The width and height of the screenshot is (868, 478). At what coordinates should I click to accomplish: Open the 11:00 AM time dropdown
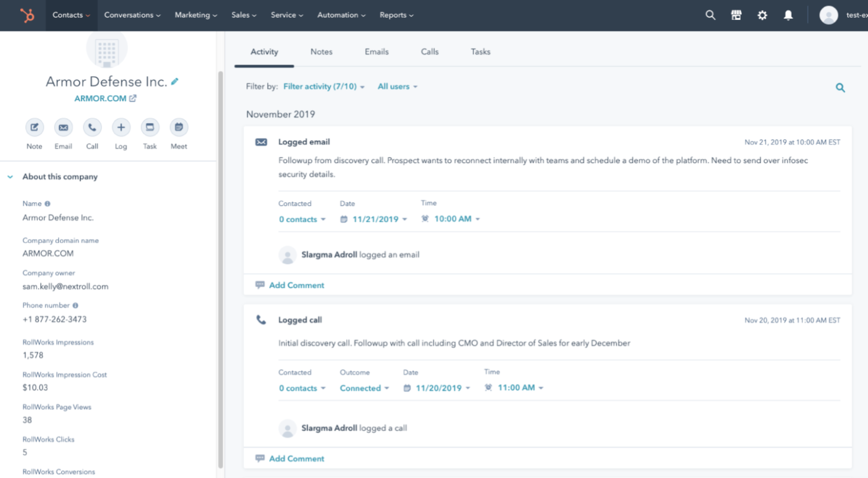click(514, 388)
